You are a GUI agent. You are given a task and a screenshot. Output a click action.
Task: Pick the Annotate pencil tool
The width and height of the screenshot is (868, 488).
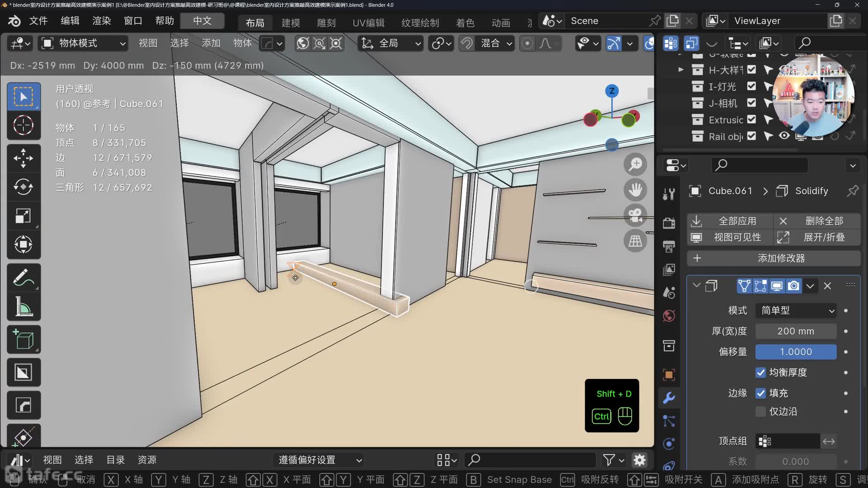click(23, 277)
